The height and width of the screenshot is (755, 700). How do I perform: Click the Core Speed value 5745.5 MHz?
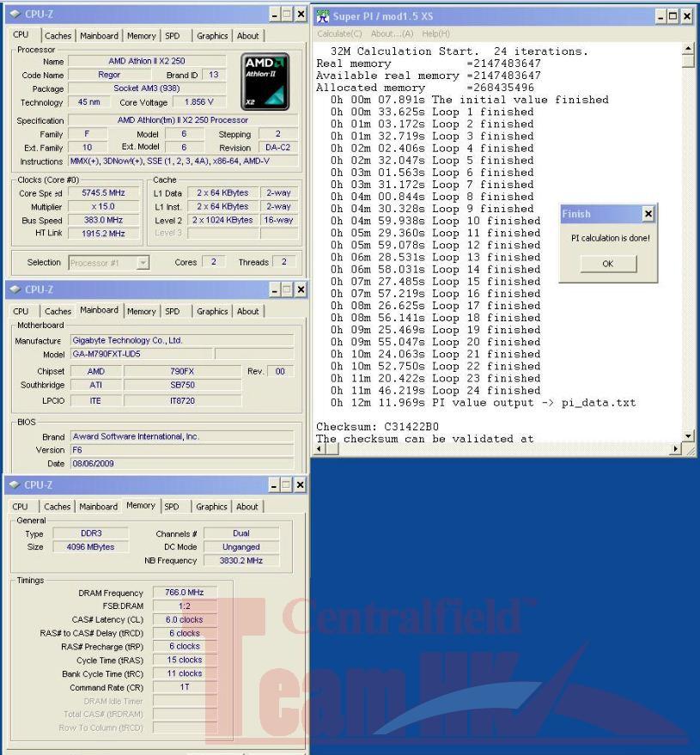pyautogui.click(x=104, y=192)
